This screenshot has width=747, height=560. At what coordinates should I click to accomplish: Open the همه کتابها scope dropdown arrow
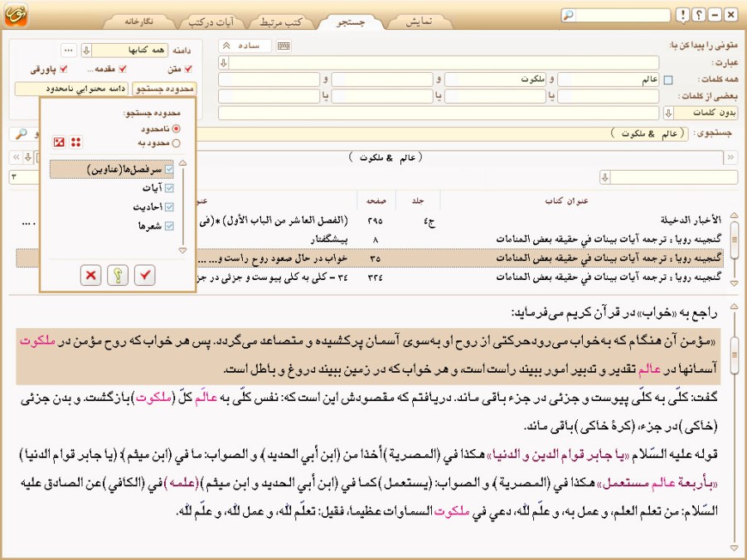coord(86,50)
